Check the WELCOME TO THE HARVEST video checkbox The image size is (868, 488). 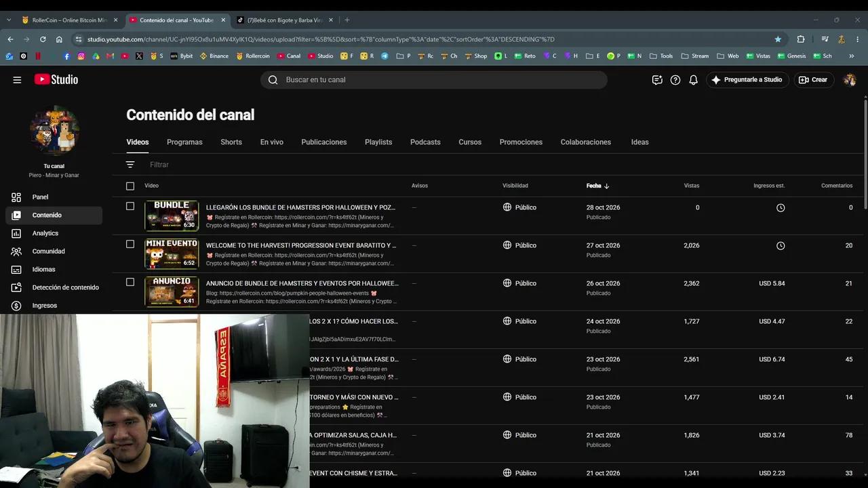point(130,244)
